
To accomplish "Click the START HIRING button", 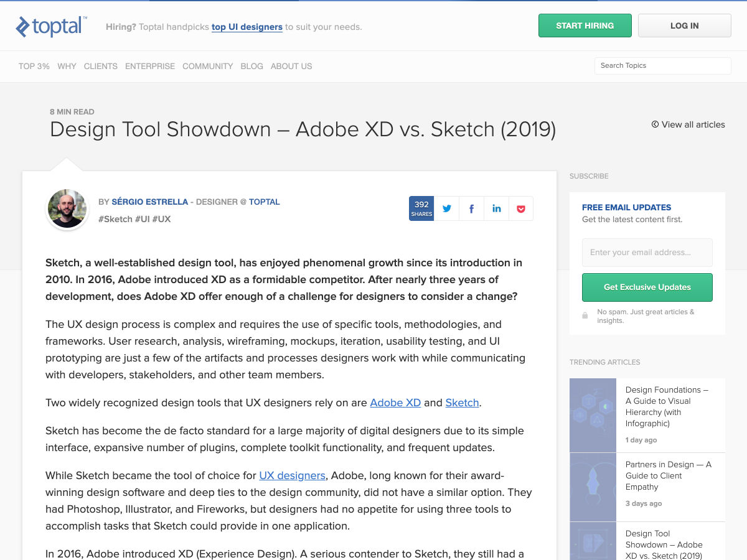I will (585, 26).
